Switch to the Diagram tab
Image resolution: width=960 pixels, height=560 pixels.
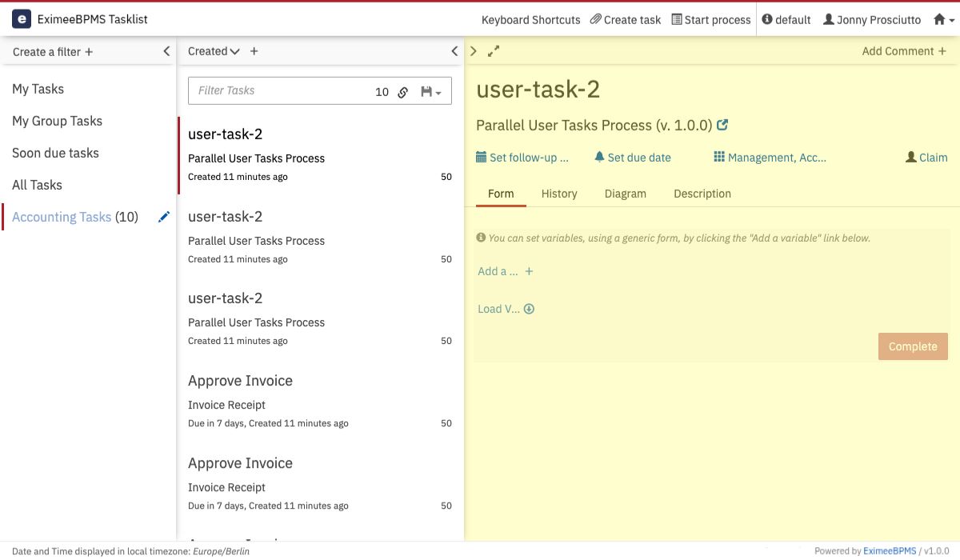(x=626, y=194)
